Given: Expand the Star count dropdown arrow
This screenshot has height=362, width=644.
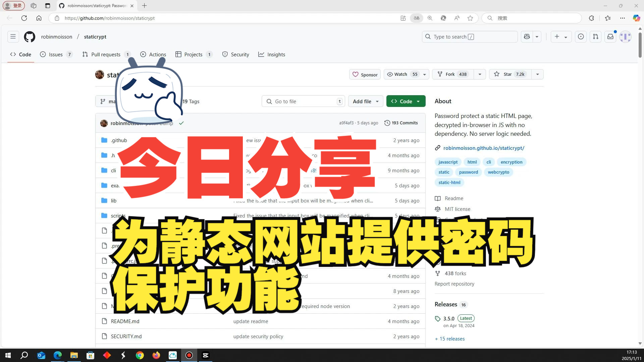Looking at the screenshot, I should pyautogui.click(x=537, y=74).
